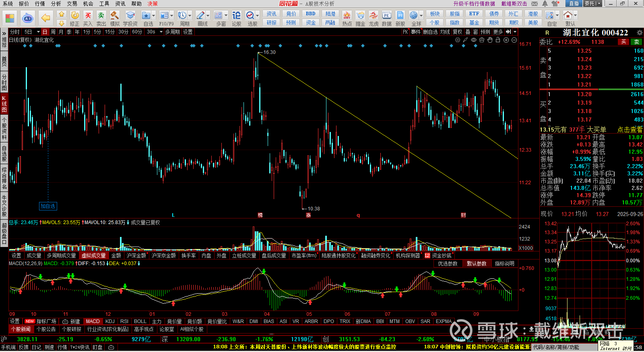Open the 模拟 gavel simulation tool
The image size is (644, 352).
(115, 15)
